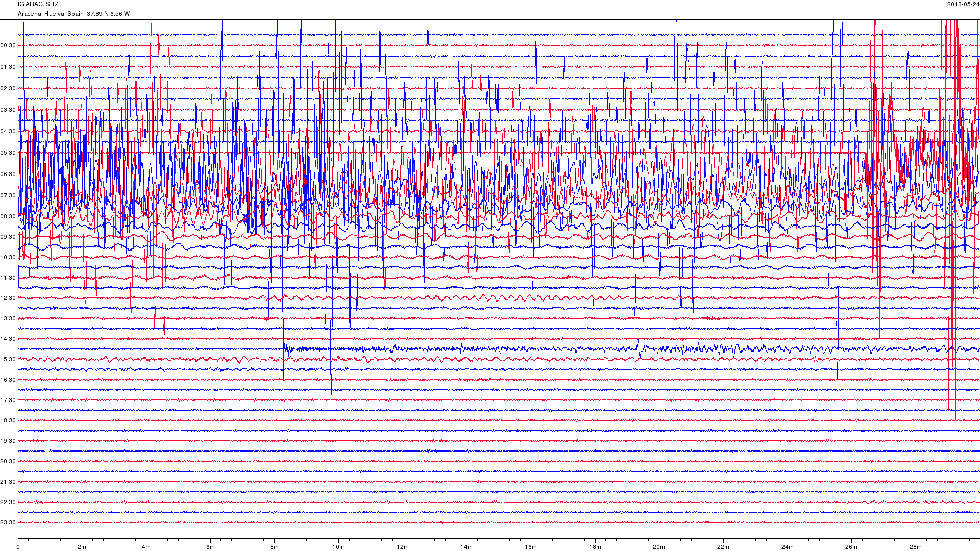The height and width of the screenshot is (551, 980).
Task: Click the 07:30 time label
Action: tap(8, 195)
